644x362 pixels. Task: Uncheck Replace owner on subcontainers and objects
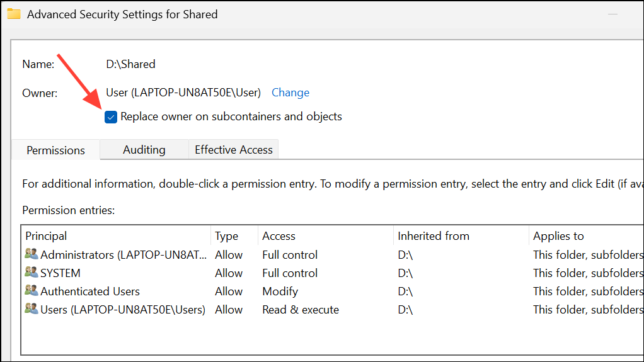[x=112, y=116]
